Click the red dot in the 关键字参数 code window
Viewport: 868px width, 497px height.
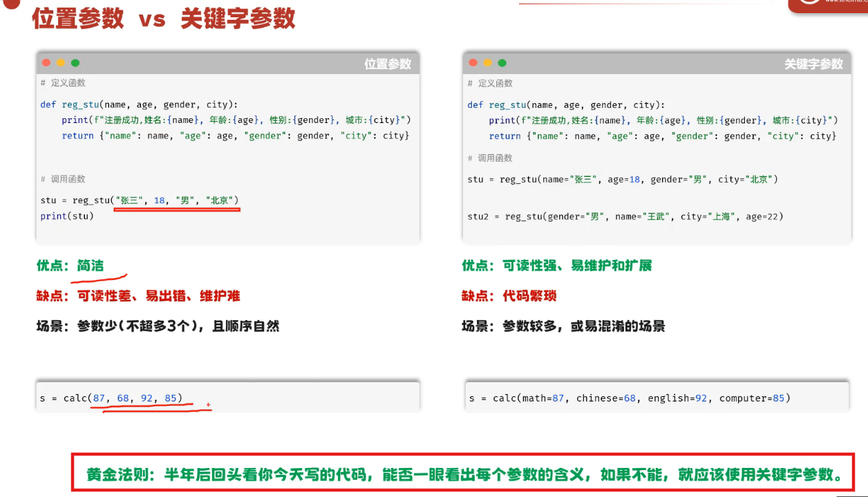(x=473, y=62)
